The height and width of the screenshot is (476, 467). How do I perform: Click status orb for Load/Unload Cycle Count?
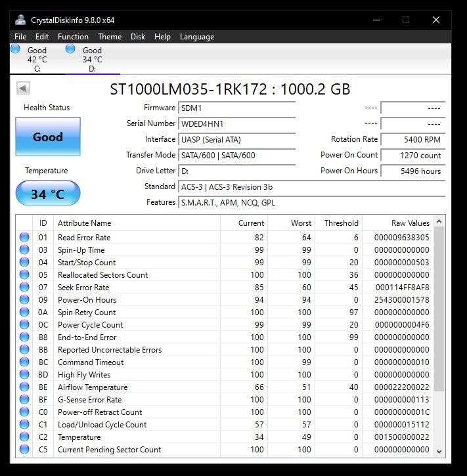pos(24,424)
